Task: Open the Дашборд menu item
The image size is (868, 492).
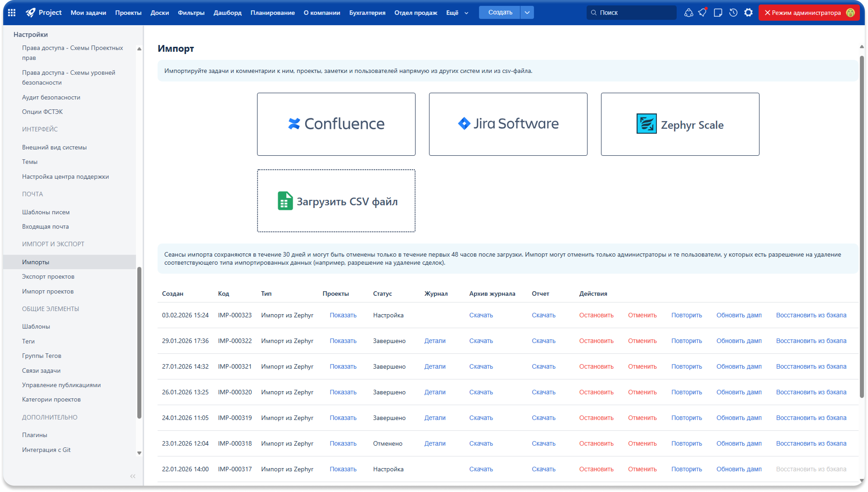Action: 227,13
